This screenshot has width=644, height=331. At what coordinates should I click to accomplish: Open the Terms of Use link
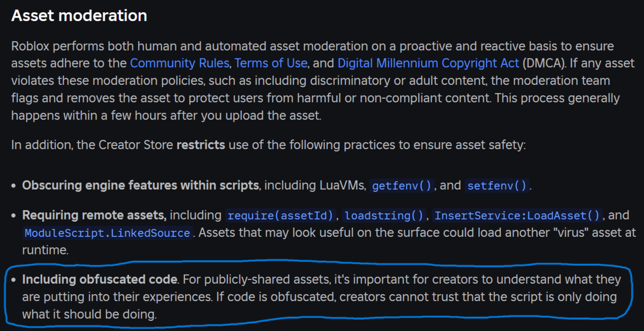point(271,63)
